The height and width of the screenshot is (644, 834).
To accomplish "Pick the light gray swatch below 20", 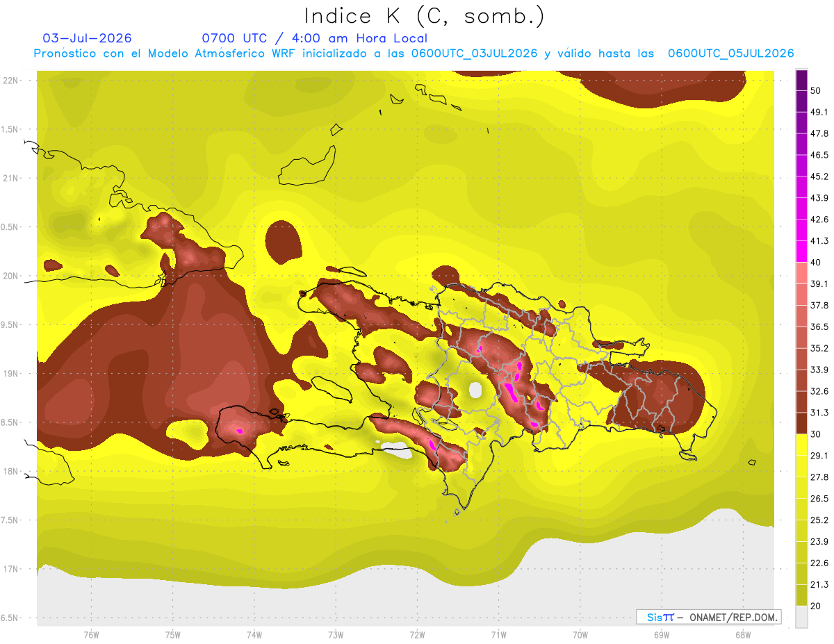I will point(801,616).
